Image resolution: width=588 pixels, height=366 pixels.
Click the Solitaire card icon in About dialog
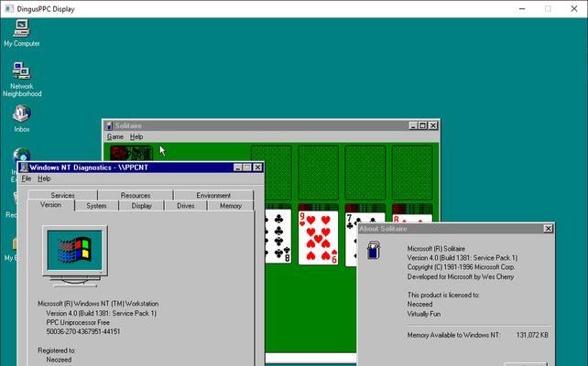374,251
